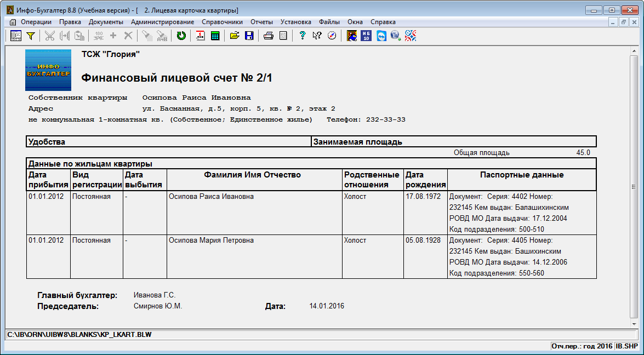Open the Отчеты menu
644x355 pixels.
261,22
